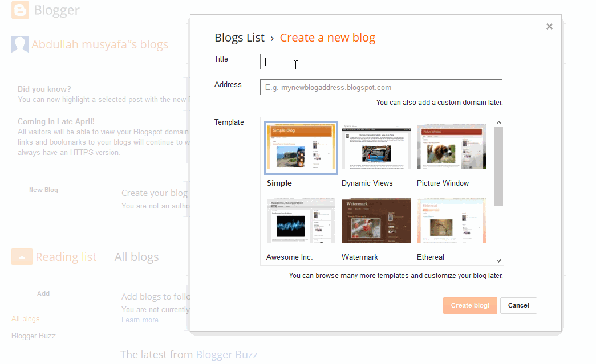Switch to the All blogs tab
This screenshot has height=364, width=596.
pyautogui.click(x=137, y=257)
